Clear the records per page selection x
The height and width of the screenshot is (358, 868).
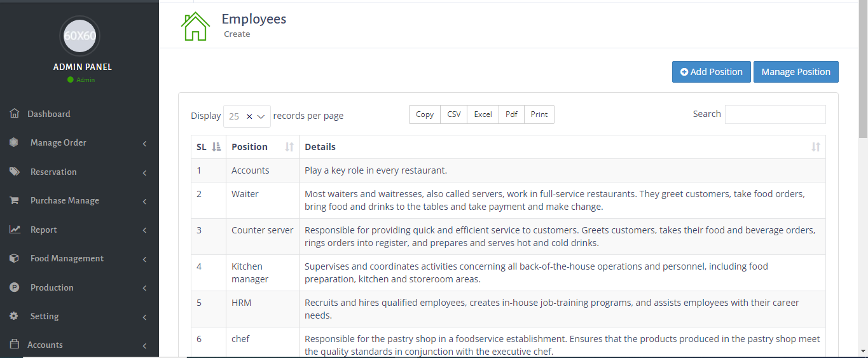pos(249,116)
